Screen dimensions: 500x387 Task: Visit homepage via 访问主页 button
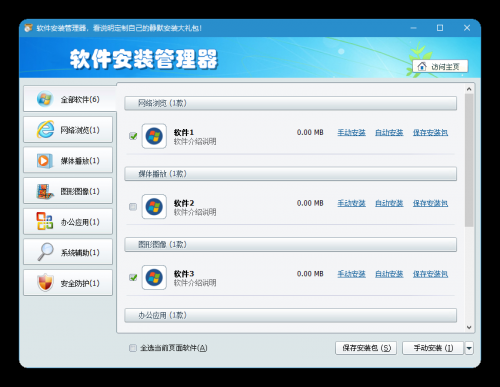[x=440, y=66]
